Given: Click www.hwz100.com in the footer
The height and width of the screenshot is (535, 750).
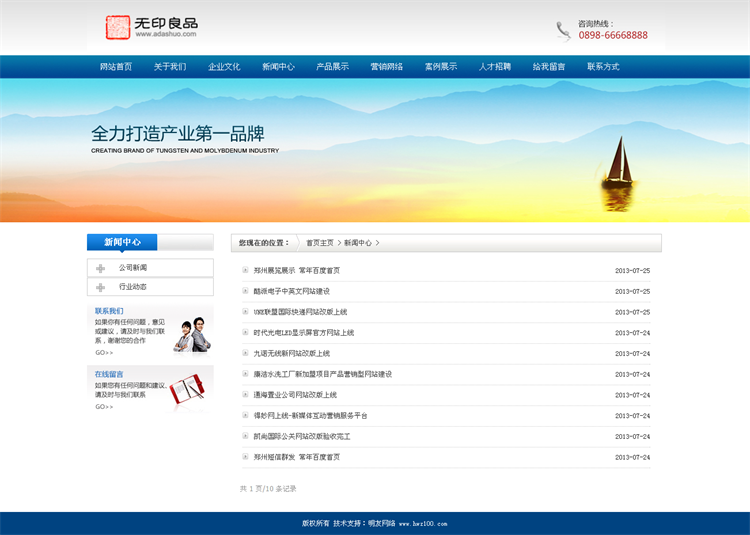Looking at the screenshot, I should coord(423,524).
